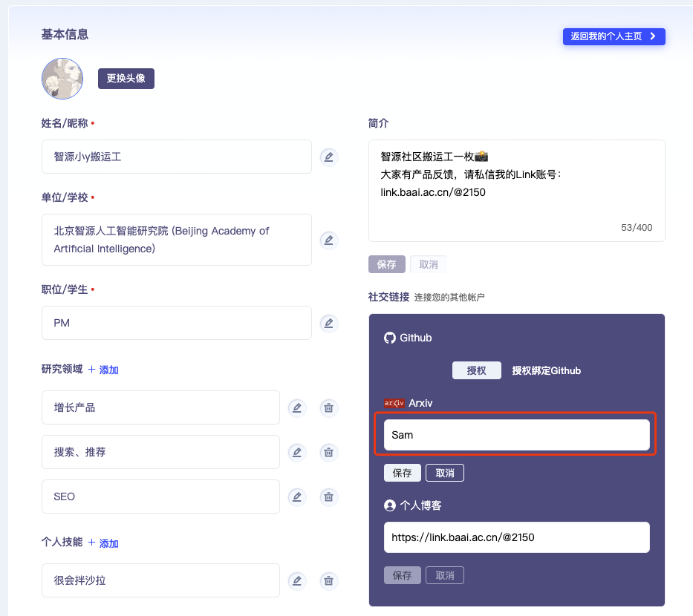Save the Arxiv field with 保存
Image resolution: width=693 pixels, height=616 pixels.
(x=402, y=473)
